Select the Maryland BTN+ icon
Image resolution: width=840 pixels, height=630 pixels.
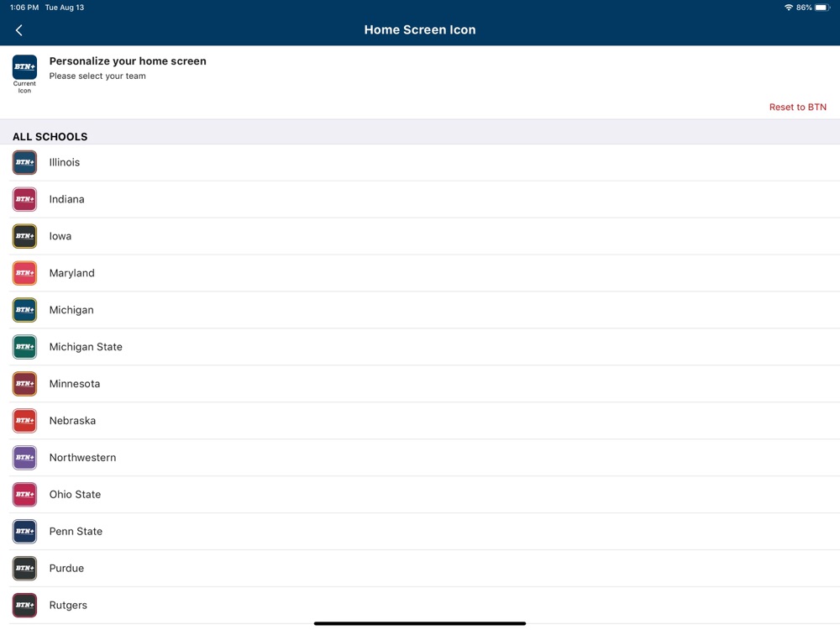tap(24, 273)
